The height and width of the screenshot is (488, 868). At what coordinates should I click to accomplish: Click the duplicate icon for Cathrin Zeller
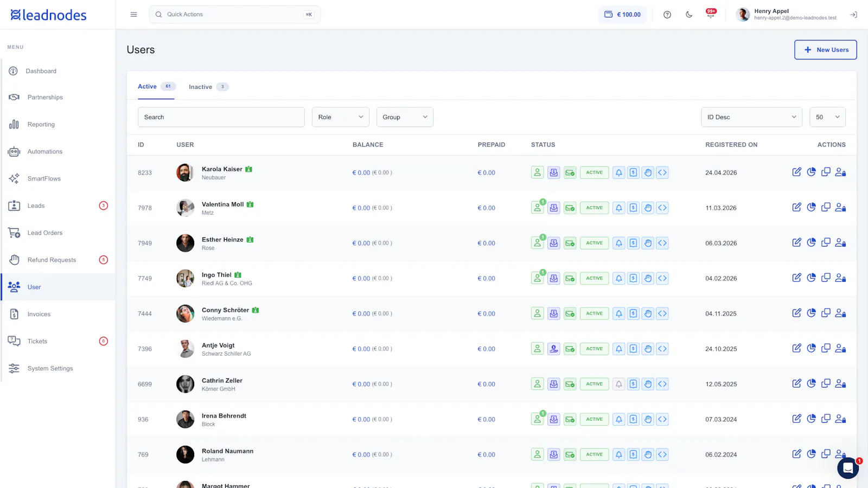tap(826, 384)
